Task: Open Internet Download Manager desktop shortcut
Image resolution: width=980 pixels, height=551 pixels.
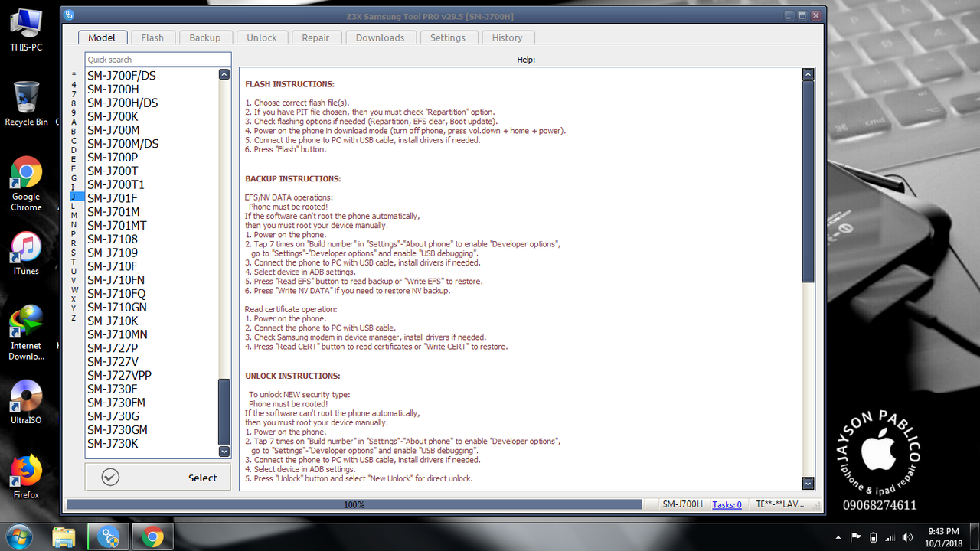Action: (x=26, y=333)
